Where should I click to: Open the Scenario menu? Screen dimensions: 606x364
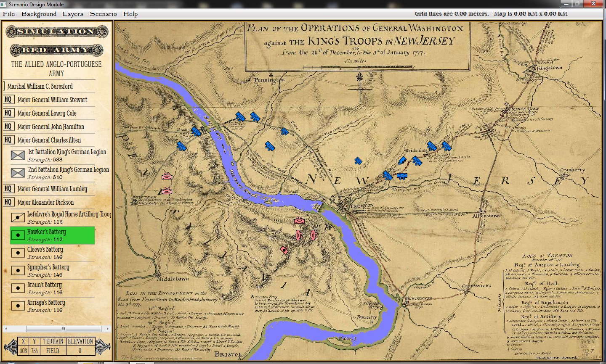(x=103, y=14)
